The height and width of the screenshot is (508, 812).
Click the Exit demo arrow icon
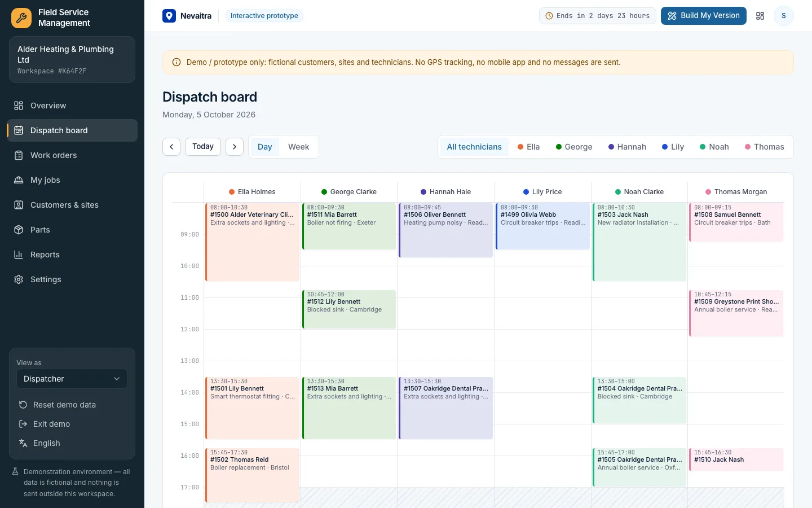[23, 424]
